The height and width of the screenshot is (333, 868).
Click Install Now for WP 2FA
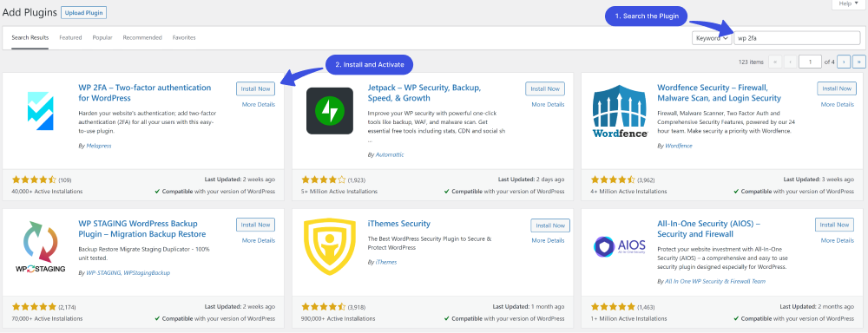pos(256,88)
